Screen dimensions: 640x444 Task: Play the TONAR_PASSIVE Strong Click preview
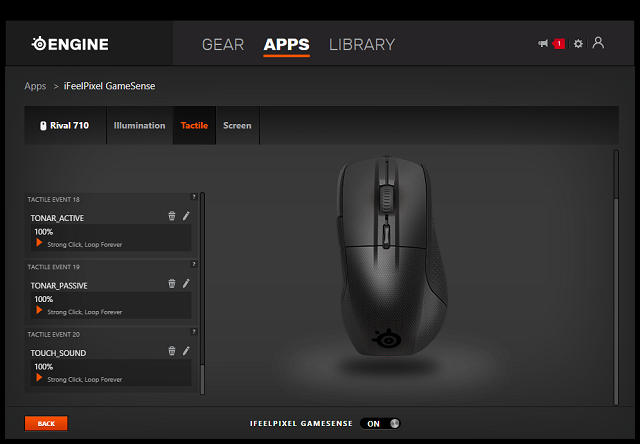pyautogui.click(x=39, y=310)
